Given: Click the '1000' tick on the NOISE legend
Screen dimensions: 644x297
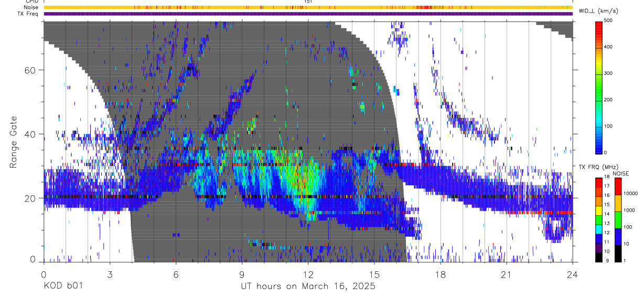Looking at the screenshot, I should point(629,211).
